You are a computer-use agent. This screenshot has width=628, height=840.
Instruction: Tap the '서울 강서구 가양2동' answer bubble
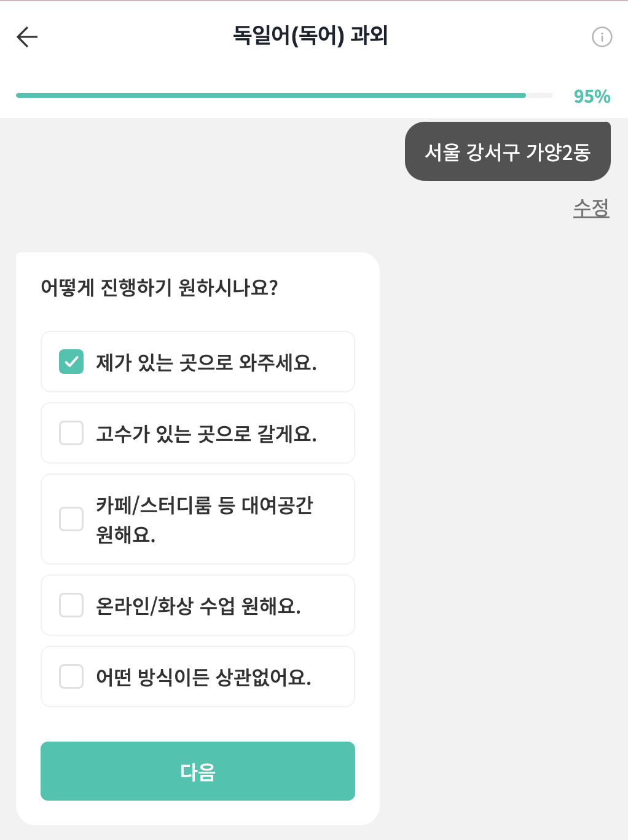[x=508, y=151]
